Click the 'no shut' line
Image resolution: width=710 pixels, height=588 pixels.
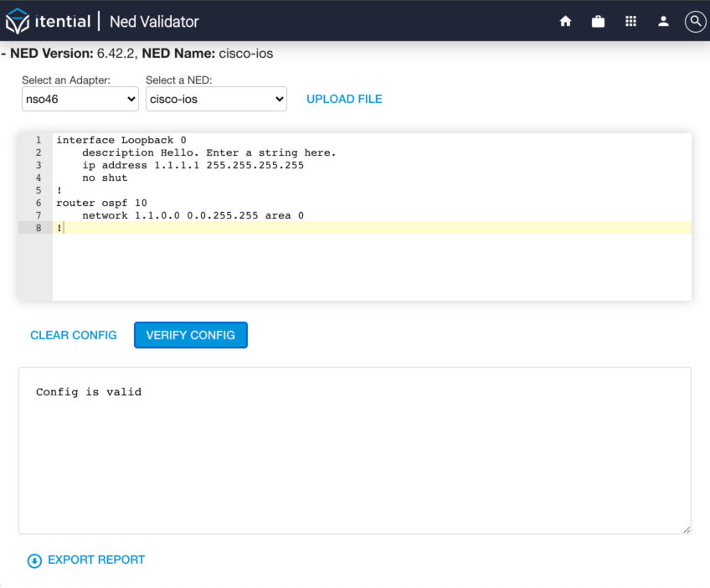click(x=105, y=178)
